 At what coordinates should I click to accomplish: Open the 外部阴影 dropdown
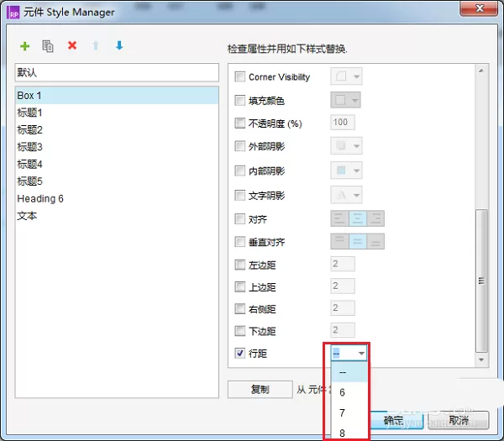pos(346,146)
